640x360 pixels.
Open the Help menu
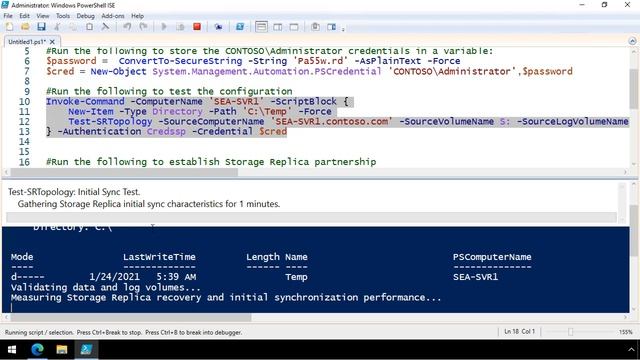pyautogui.click(x=138, y=16)
